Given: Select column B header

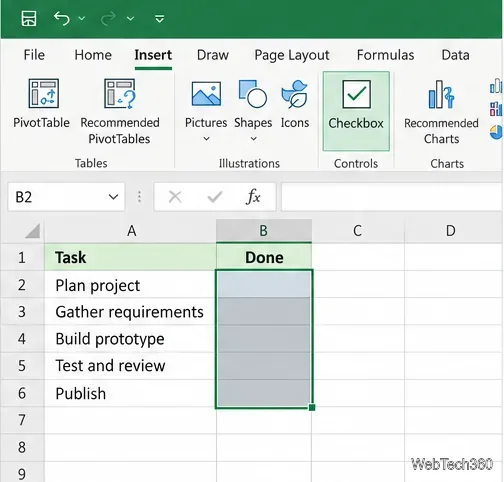Looking at the screenshot, I should coord(264,231).
